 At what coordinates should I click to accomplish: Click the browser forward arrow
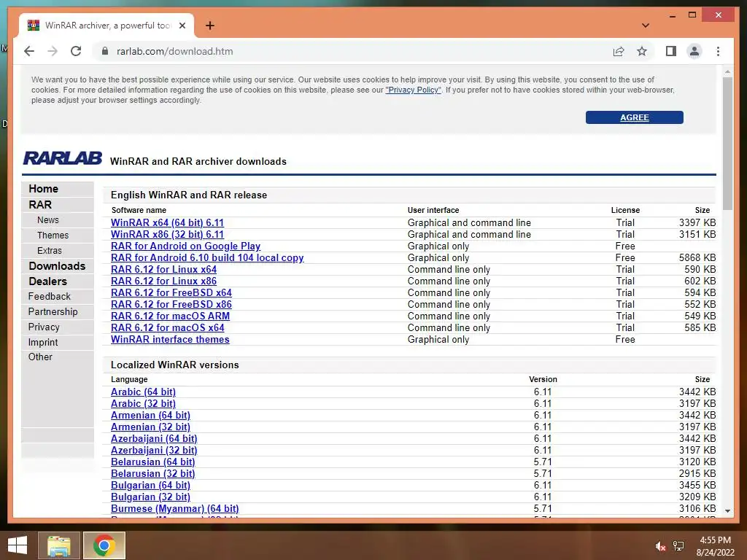point(53,52)
